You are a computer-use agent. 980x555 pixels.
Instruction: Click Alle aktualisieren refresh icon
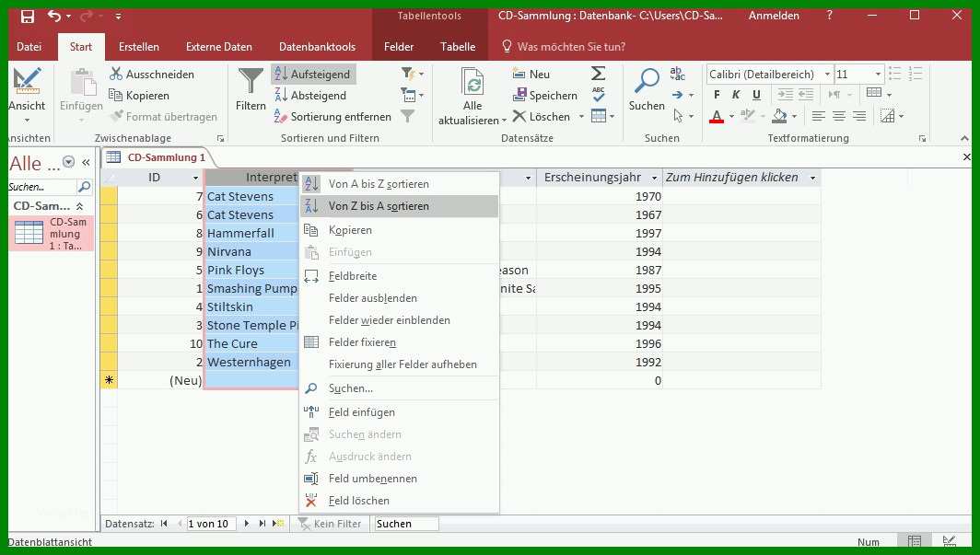pos(472,81)
